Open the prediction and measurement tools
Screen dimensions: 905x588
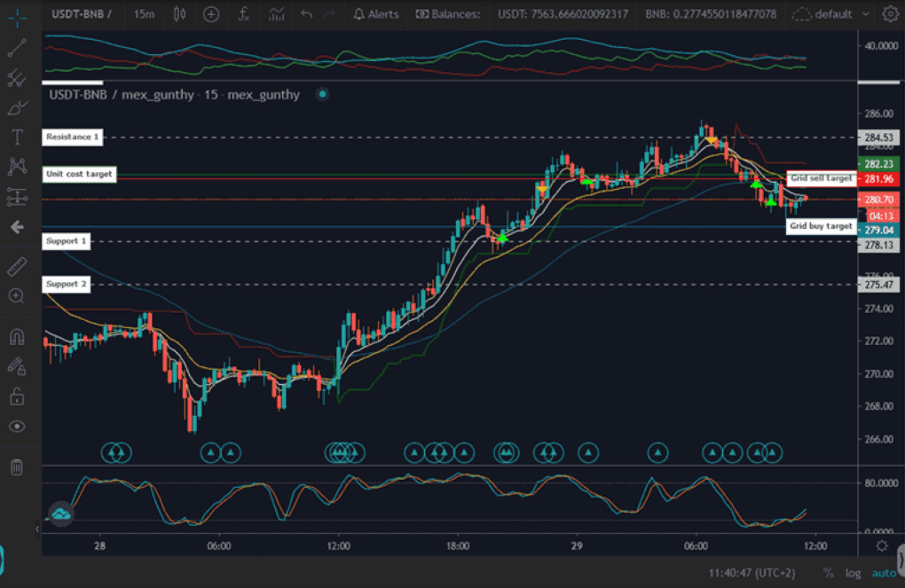(17, 197)
